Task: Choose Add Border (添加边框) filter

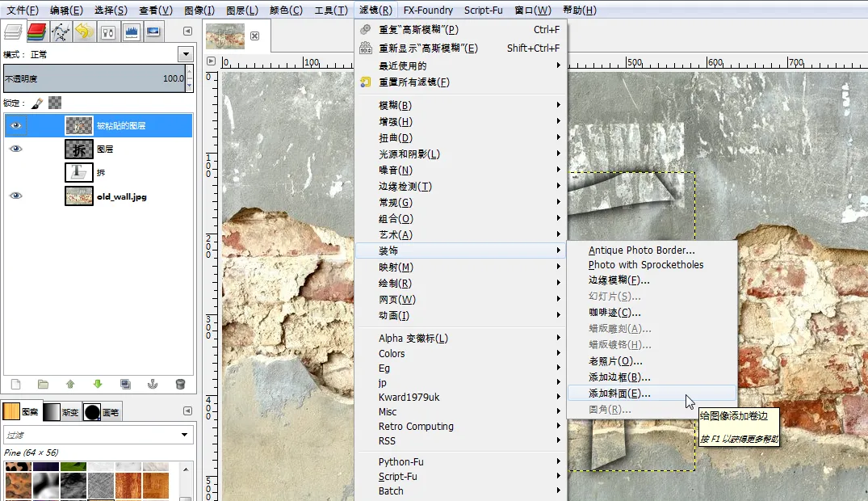Action: (x=652, y=377)
